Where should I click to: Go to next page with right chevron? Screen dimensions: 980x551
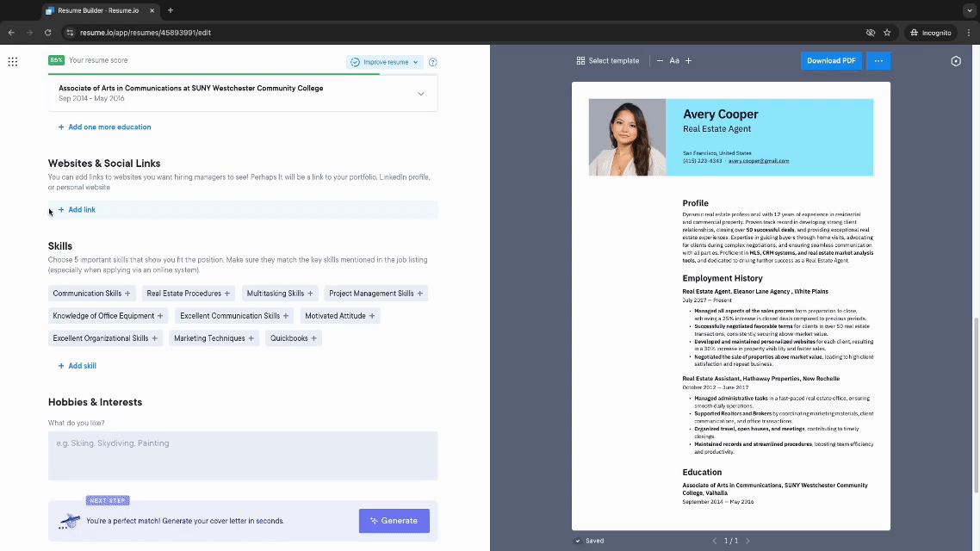747,541
